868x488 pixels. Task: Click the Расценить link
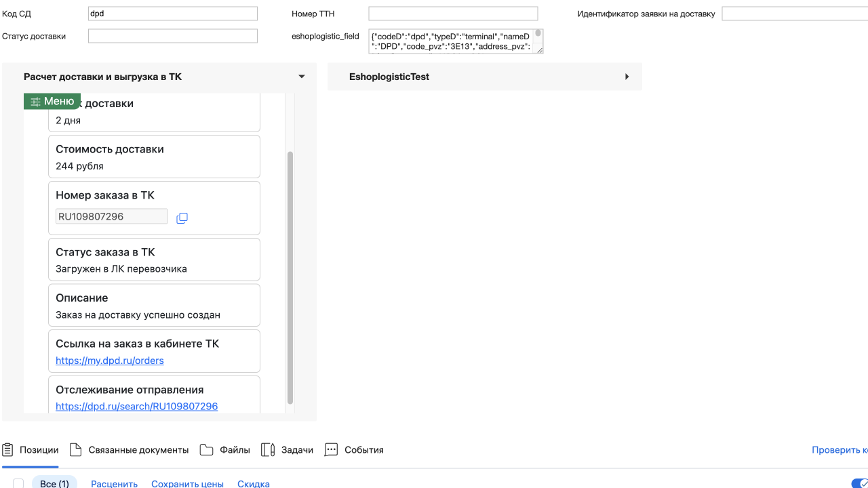click(x=114, y=484)
